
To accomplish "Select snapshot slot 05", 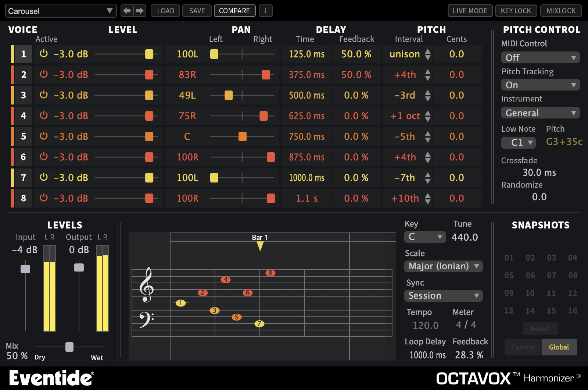I will pos(509,275).
